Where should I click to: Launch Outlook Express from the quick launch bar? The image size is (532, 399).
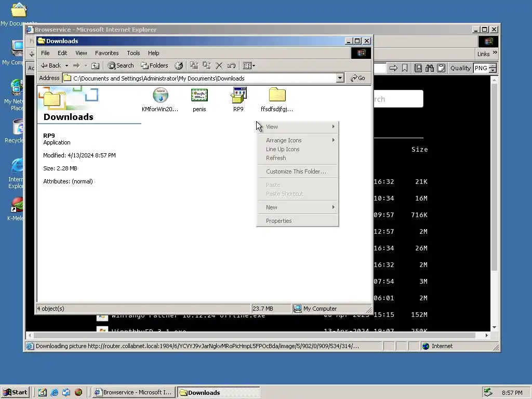coord(66,392)
